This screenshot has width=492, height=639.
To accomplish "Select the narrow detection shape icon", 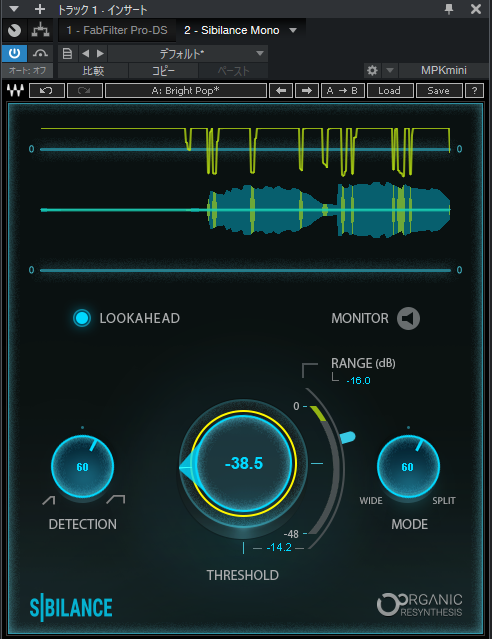I will (49, 500).
